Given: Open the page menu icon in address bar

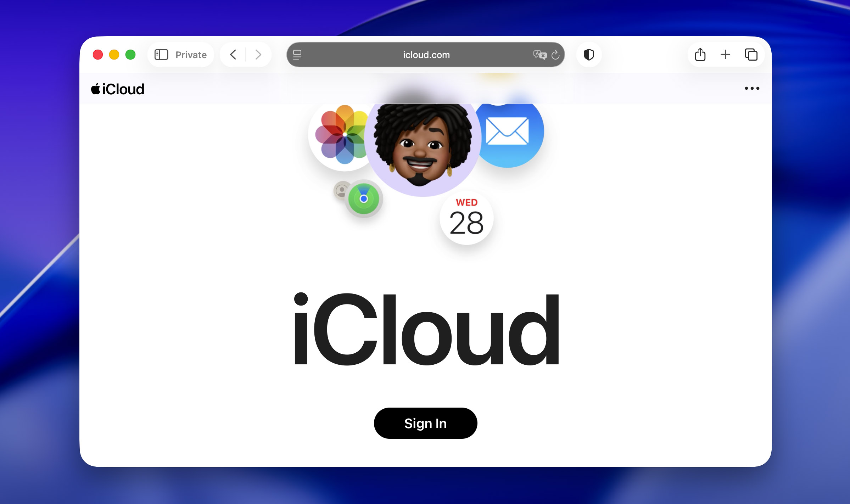Looking at the screenshot, I should click(297, 55).
